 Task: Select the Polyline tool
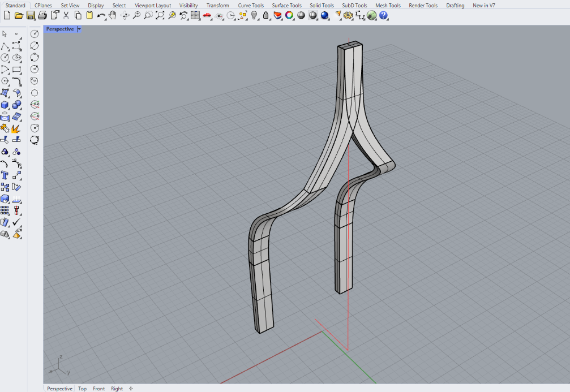5,46
